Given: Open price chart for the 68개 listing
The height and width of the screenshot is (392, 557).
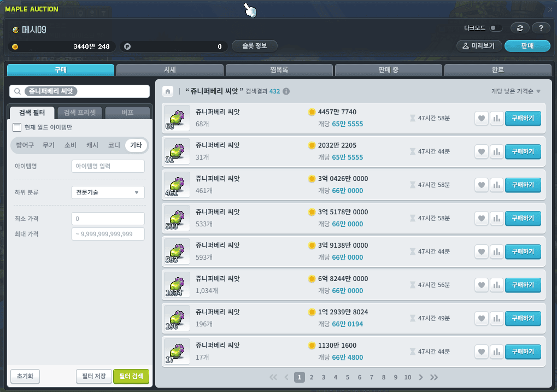Looking at the screenshot, I should 497,118.
